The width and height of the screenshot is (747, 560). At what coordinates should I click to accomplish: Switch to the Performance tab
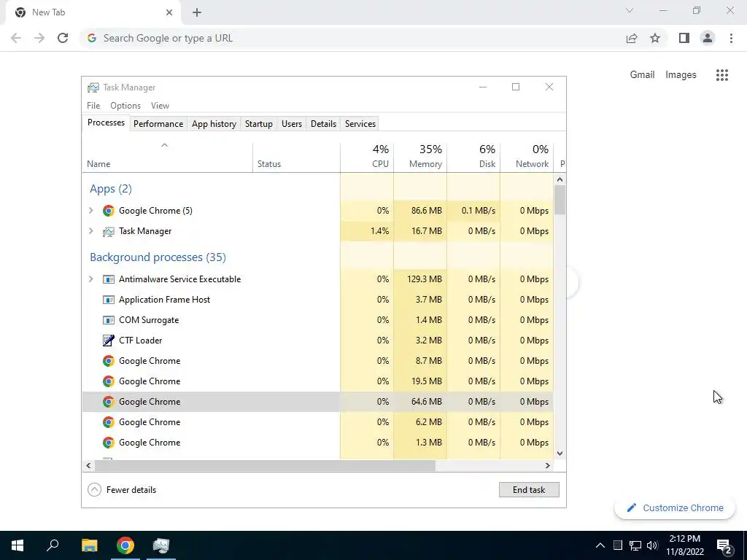[x=158, y=124]
